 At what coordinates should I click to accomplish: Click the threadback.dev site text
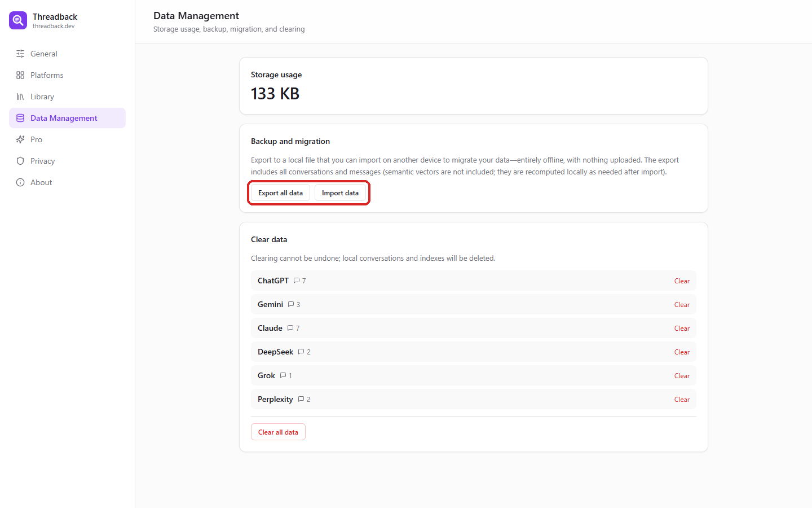coord(54,26)
